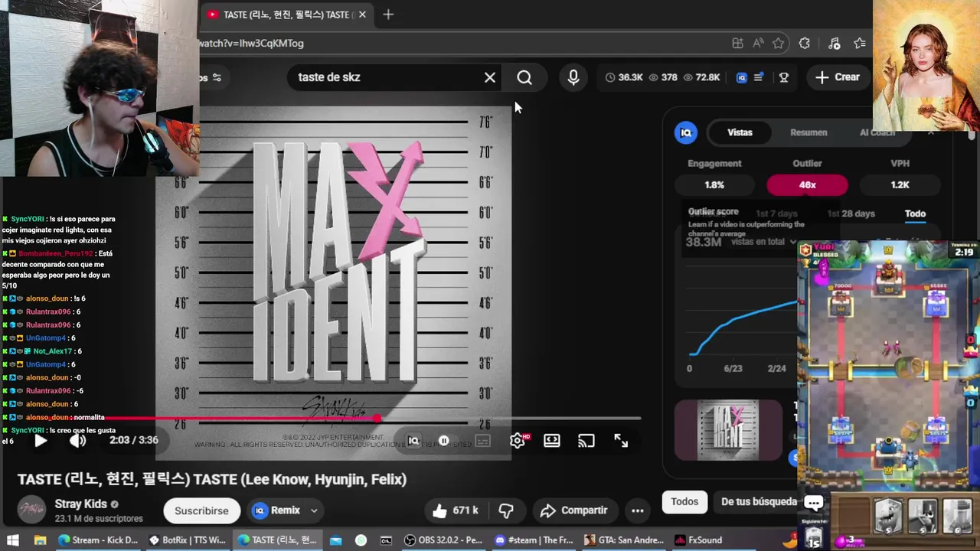Enter fullscreen mode in the player
Image resolution: width=980 pixels, height=551 pixels.
pos(621,440)
